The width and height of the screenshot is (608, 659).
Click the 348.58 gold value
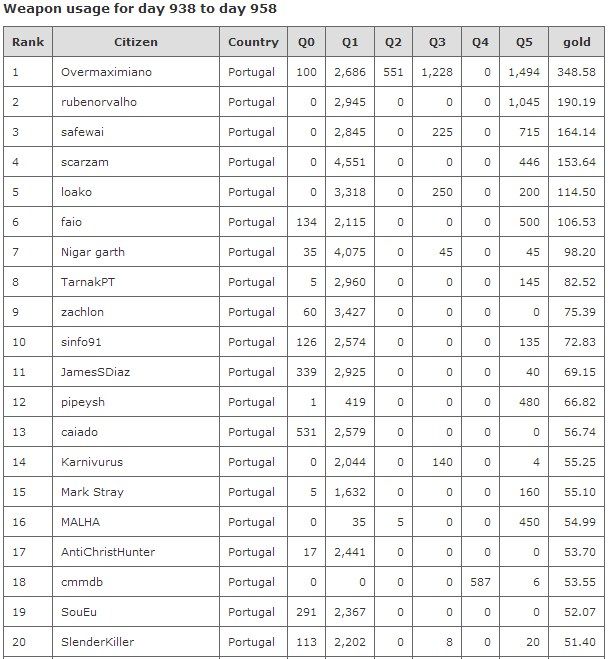click(576, 72)
